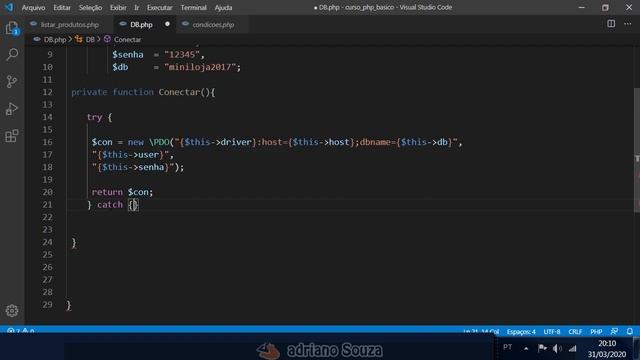Open the network signal tray icon
This screenshot has height=360, width=640.
[x=572, y=348]
